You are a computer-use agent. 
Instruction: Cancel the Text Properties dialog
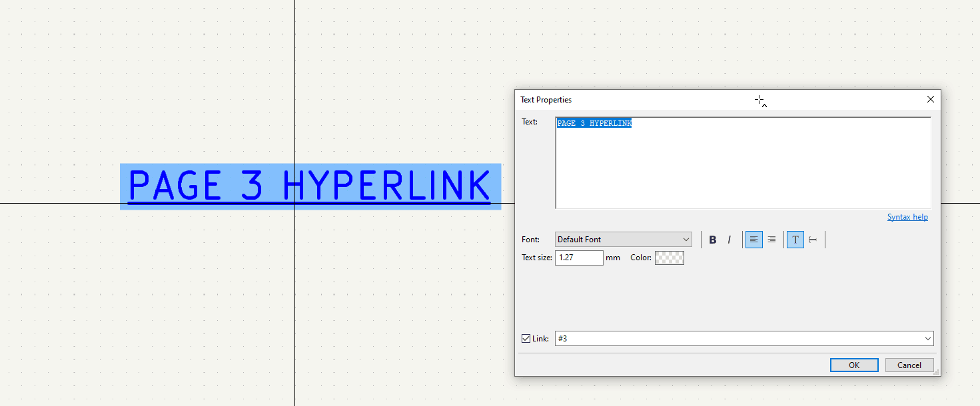click(909, 365)
